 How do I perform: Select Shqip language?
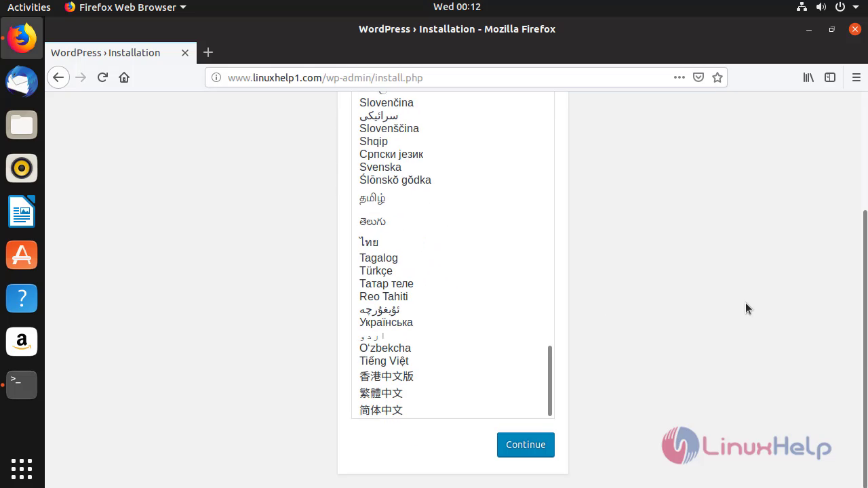click(x=374, y=141)
